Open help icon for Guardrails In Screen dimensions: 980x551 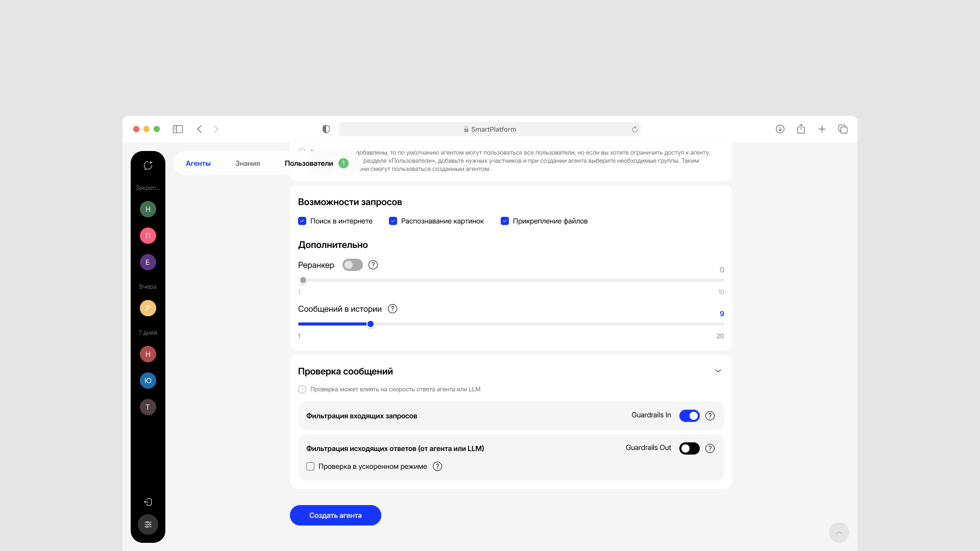[710, 416]
